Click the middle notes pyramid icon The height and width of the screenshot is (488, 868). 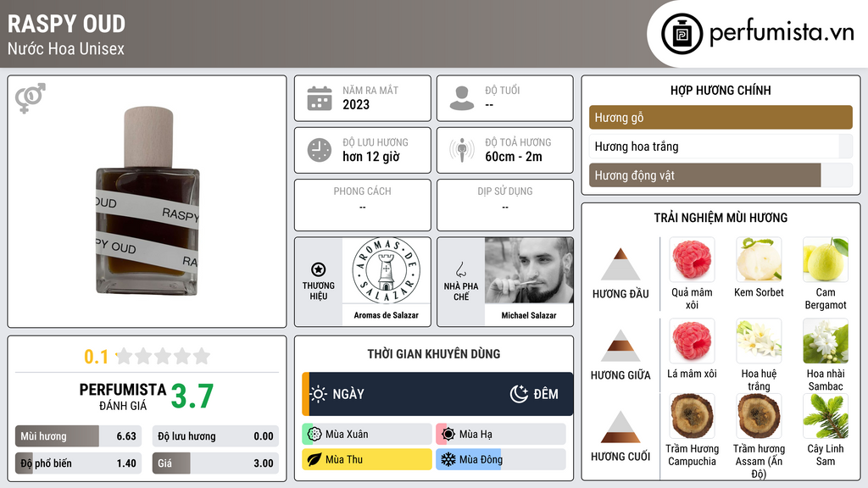coord(620,346)
